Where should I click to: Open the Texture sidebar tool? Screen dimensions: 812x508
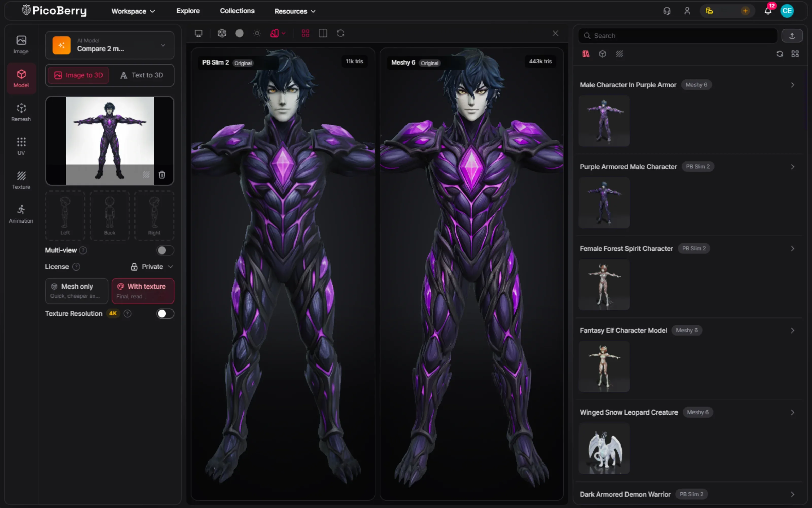[21, 180]
